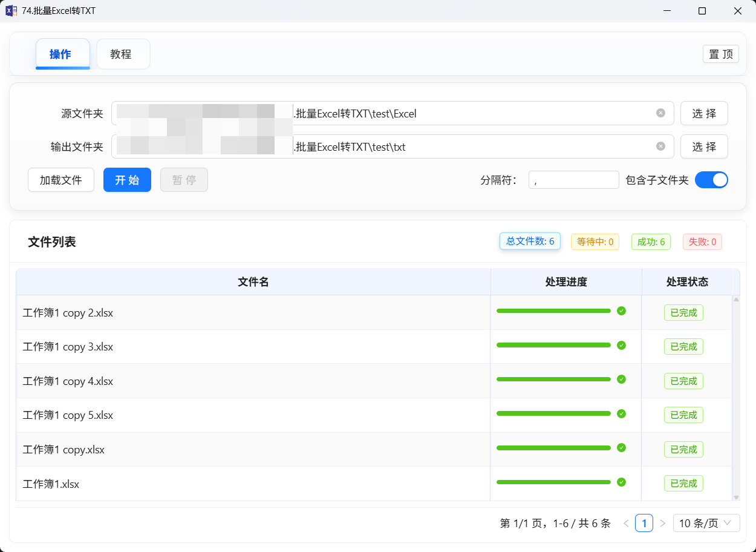Viewport: 756px width, 552px height.
Task: Choose source folder with 选择 button
Action: pyautogui.click(x=704, y=113)
